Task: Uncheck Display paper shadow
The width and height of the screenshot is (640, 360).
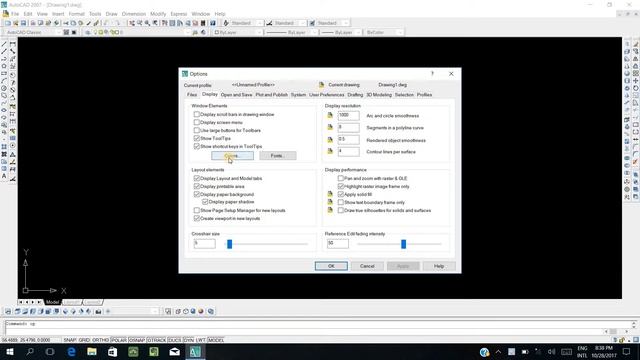Action: 205,202
